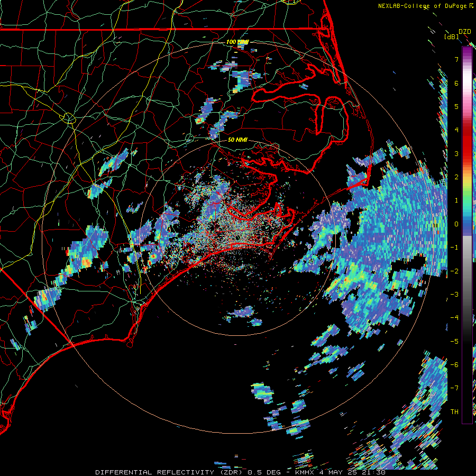Select the 50 NMI range ring label
The image size is (476, 476).
pyautogui.click(x=237, y=140)
